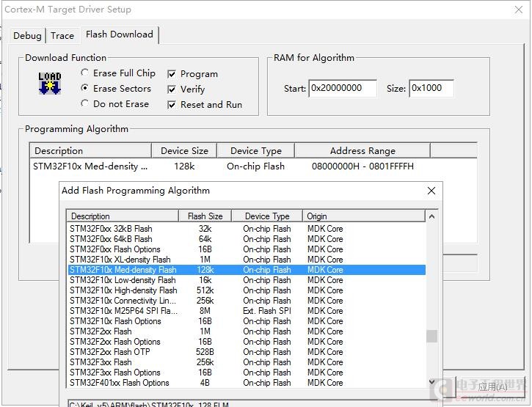
Task: Select STM32F2xx Flash OTP row
Action: click(247, 352)
